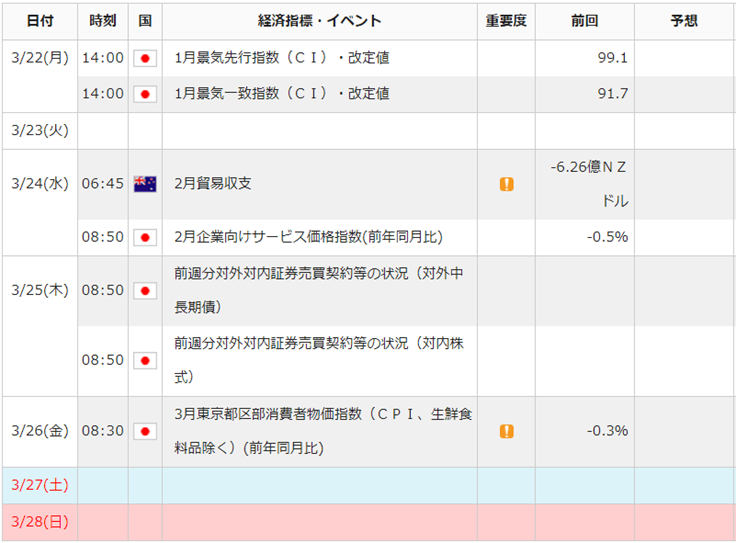
Task: Click time 14:00 in 景気一致指数 row
Action: (x=103, y=93)
